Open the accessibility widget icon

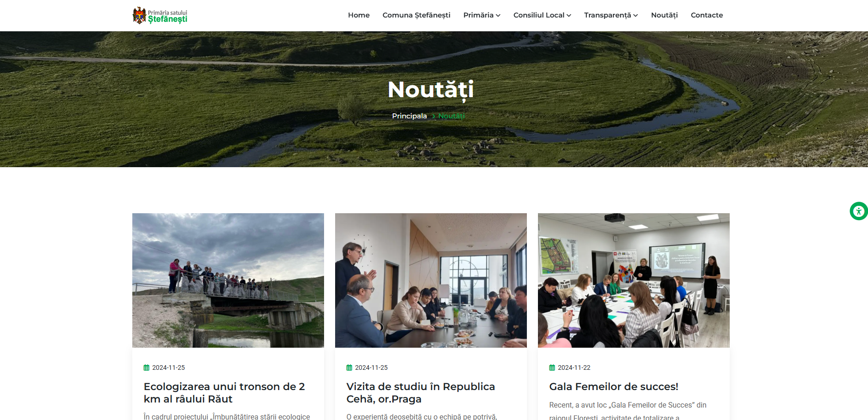pyautogui.click(x=858, y=211)
